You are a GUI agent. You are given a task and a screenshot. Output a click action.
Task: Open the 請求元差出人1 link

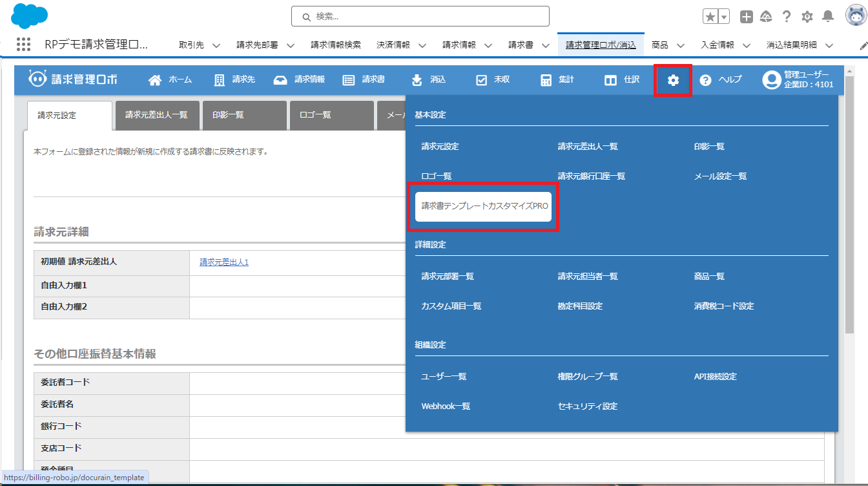224,262
